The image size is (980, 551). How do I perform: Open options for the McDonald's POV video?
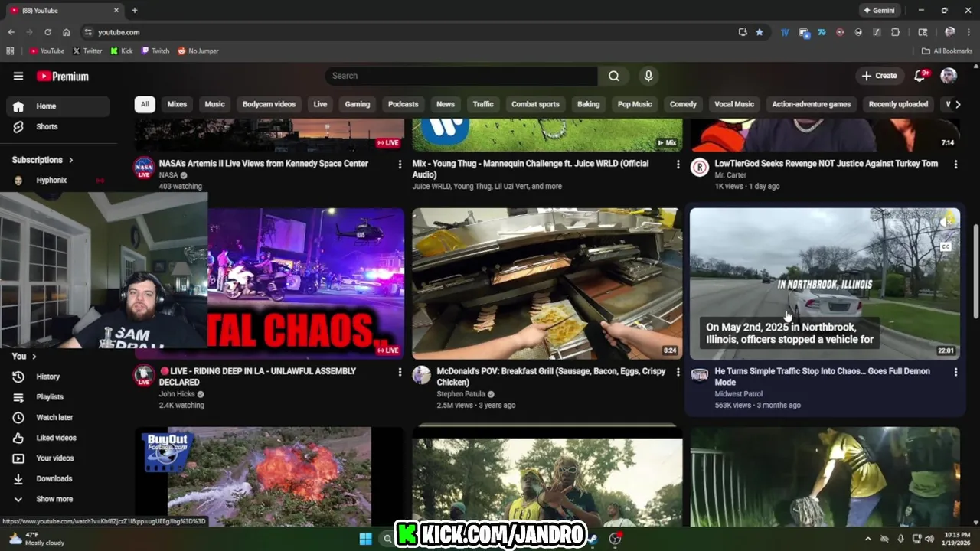point(678,372)
